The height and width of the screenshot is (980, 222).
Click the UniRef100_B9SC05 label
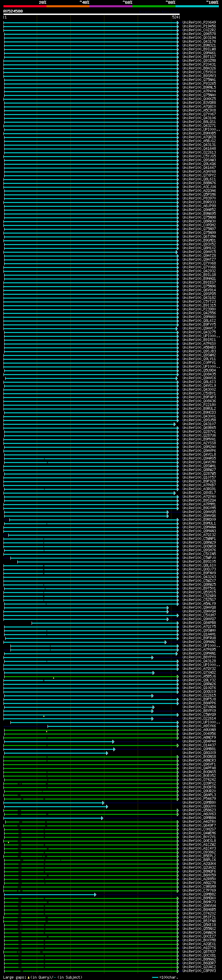tap(199, 562)
